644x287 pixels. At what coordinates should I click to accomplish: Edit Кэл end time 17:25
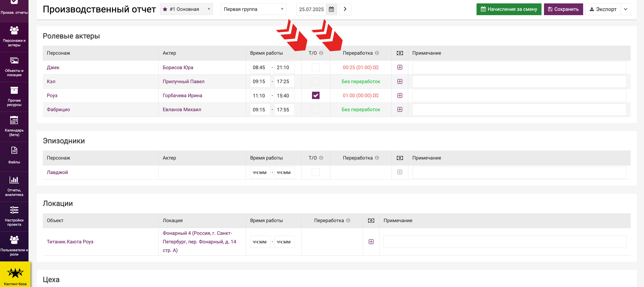[x=284, y=81]
